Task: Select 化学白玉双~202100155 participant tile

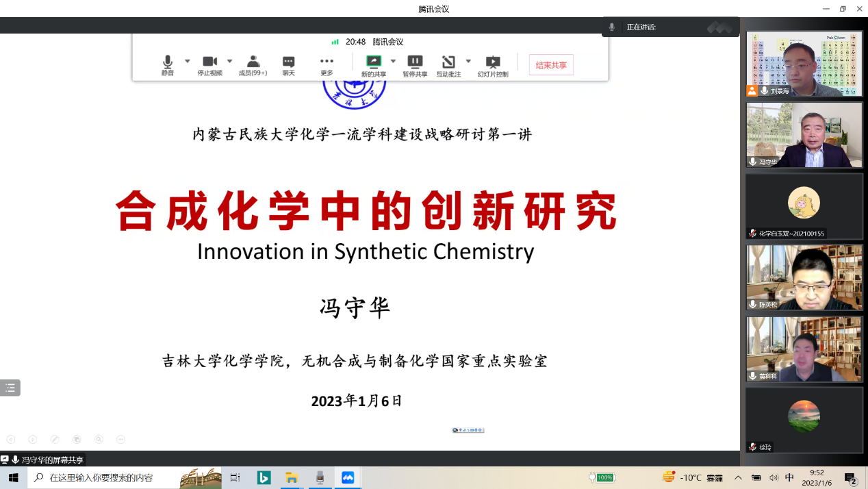Action: [804, 206]
